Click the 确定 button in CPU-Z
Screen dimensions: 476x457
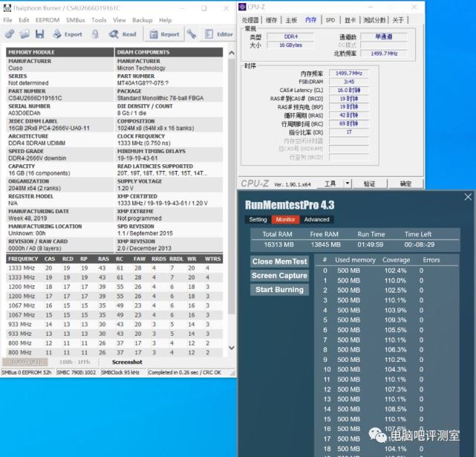[x=405, y=184]
